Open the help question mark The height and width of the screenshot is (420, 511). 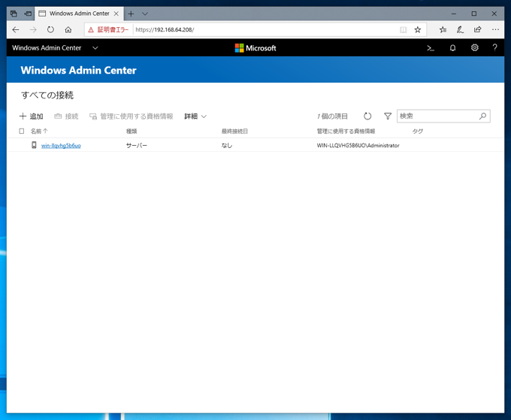click(x=494, y=48)
